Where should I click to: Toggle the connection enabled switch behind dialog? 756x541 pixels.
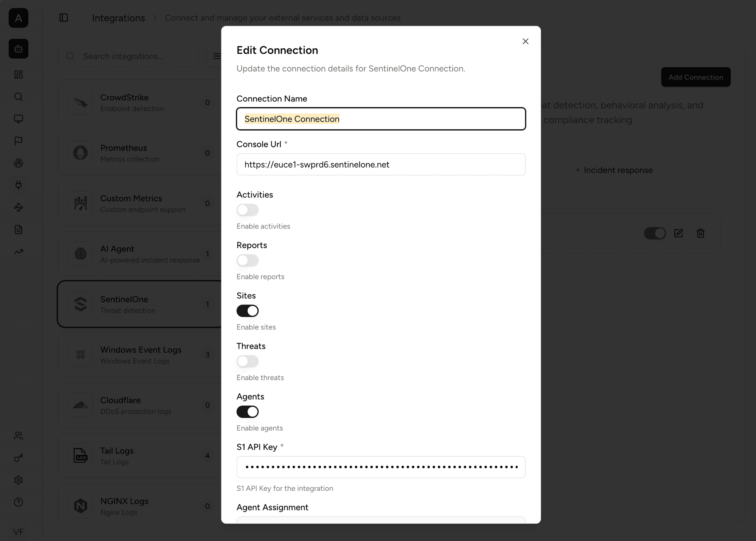pos(655,233)
